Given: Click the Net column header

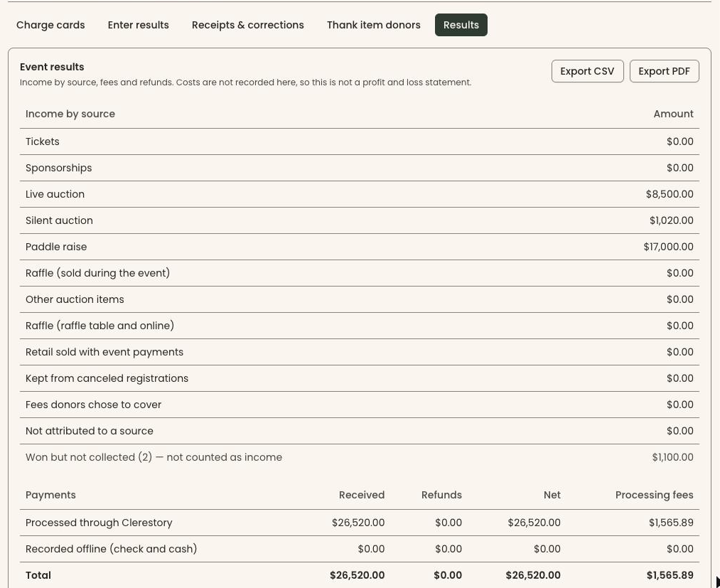Looking at the screenshot, I should (x=552, y=495).
